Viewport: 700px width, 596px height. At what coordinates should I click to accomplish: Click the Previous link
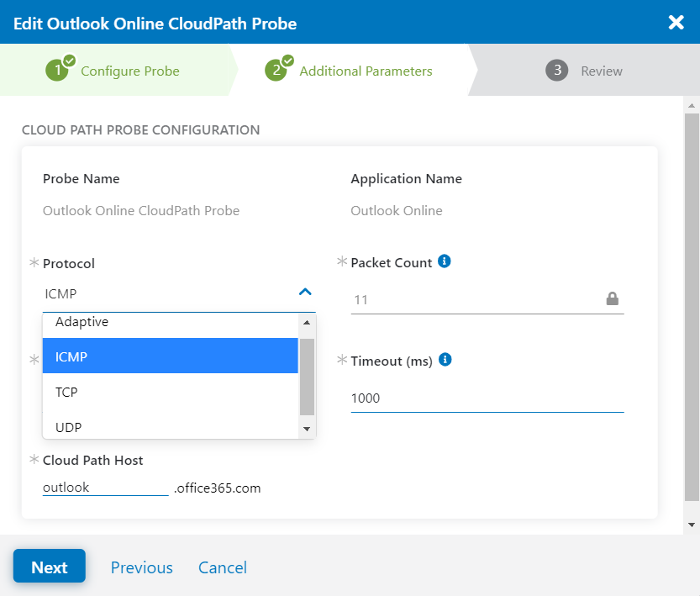(x=141, y=567)
